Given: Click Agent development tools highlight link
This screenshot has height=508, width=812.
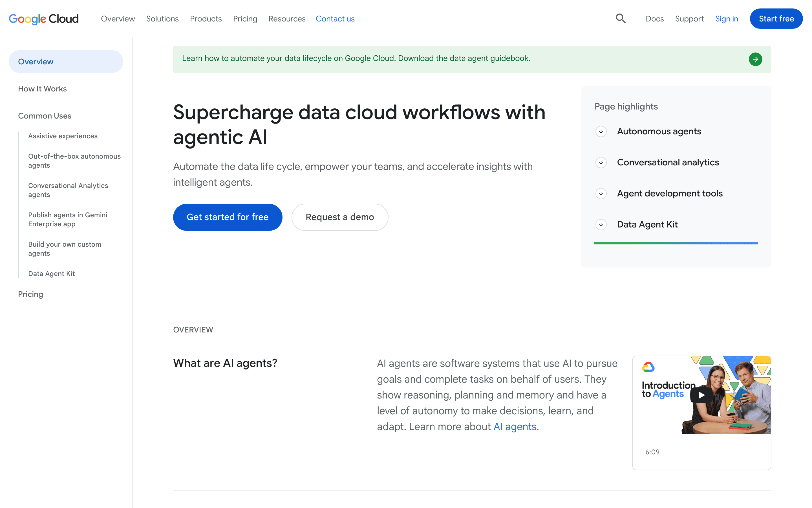Looking at the screenshot, I should coord(670,194).
